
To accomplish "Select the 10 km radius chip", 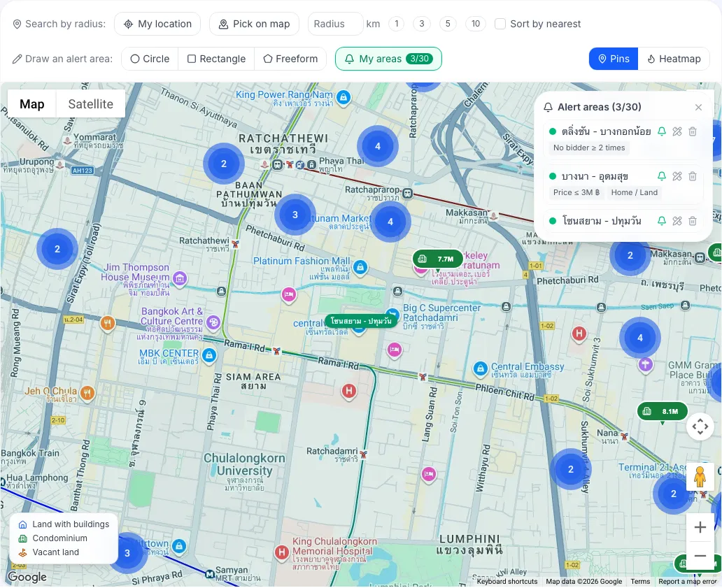I will point(476,24).
